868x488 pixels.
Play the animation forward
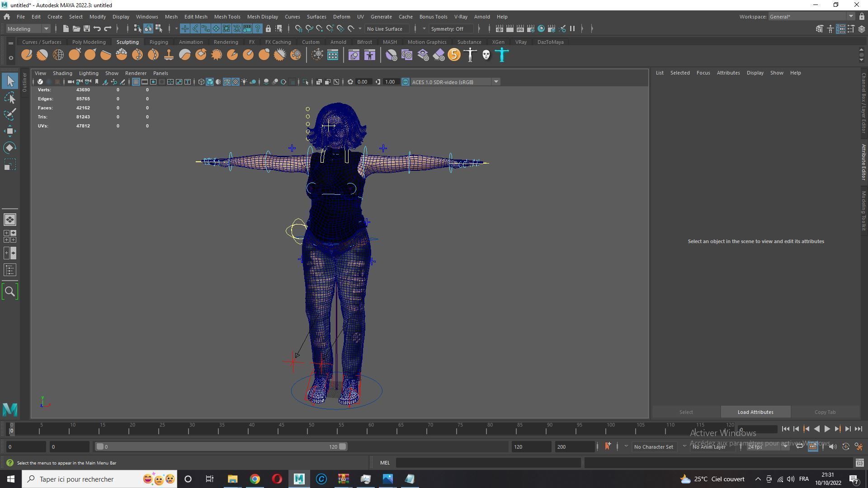pyautogui.click(x=827, y=429)
